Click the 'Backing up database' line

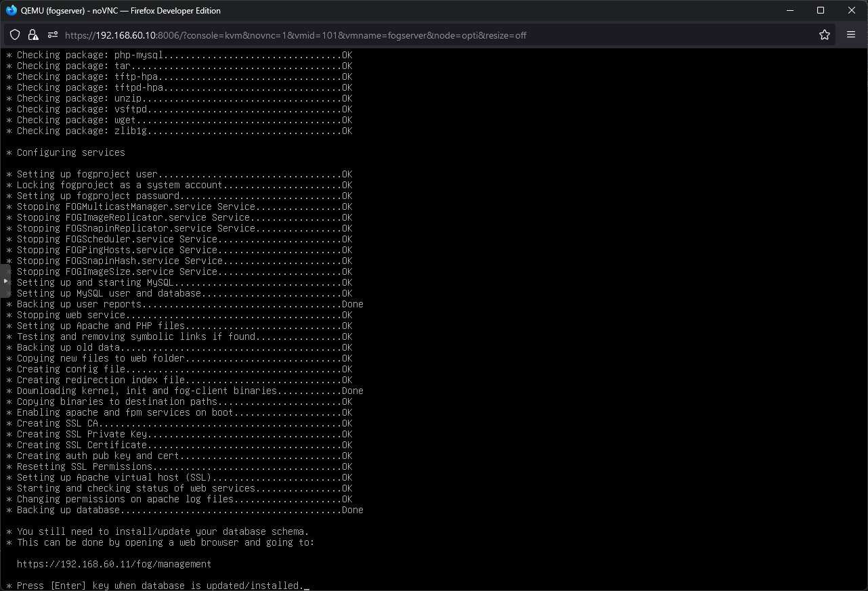185,510
